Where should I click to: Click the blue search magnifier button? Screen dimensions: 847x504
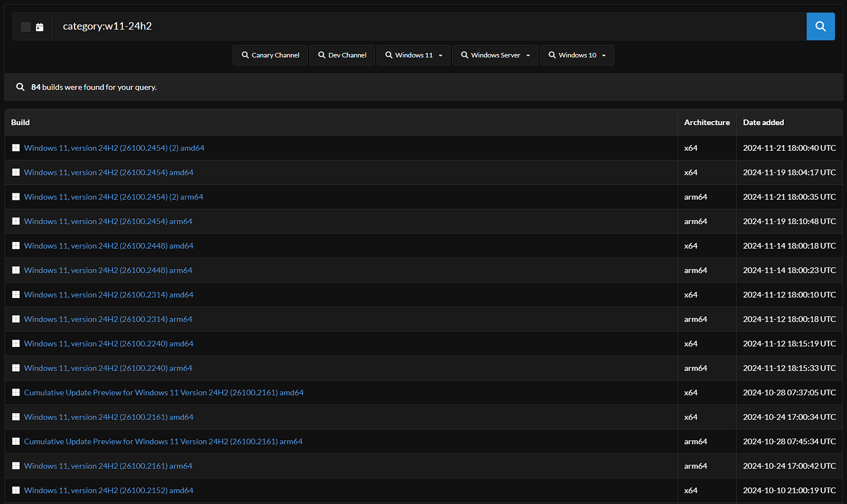pyautogui.click(x=820, y=26)
